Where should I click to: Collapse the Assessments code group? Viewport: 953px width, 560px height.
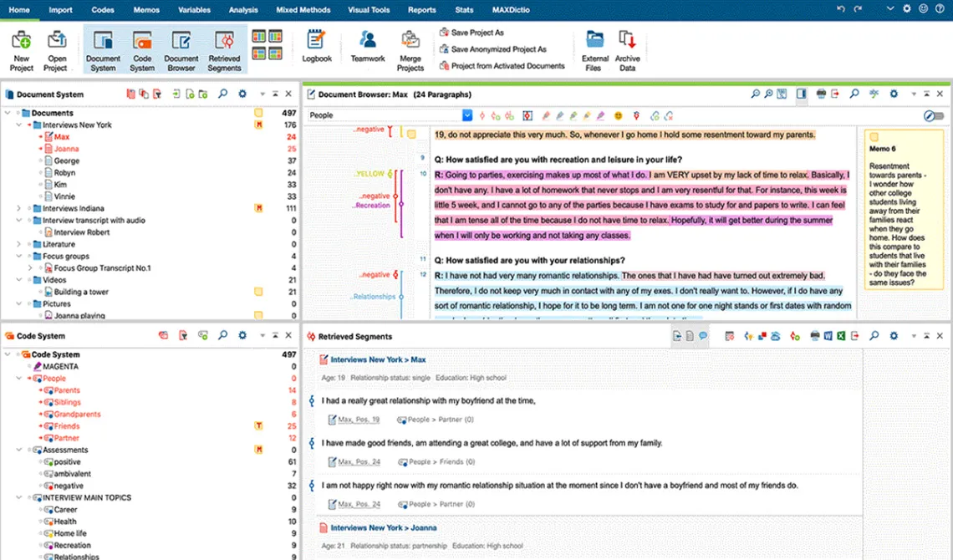19,450
